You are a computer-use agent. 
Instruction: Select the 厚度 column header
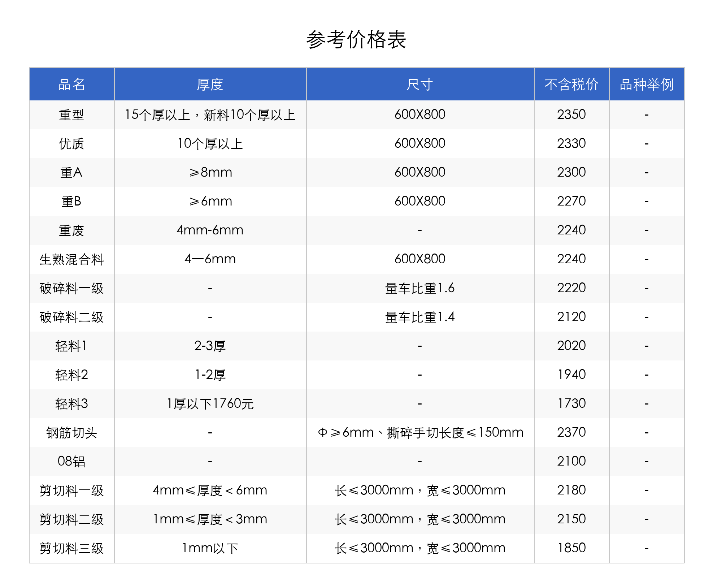coord(210,85)
